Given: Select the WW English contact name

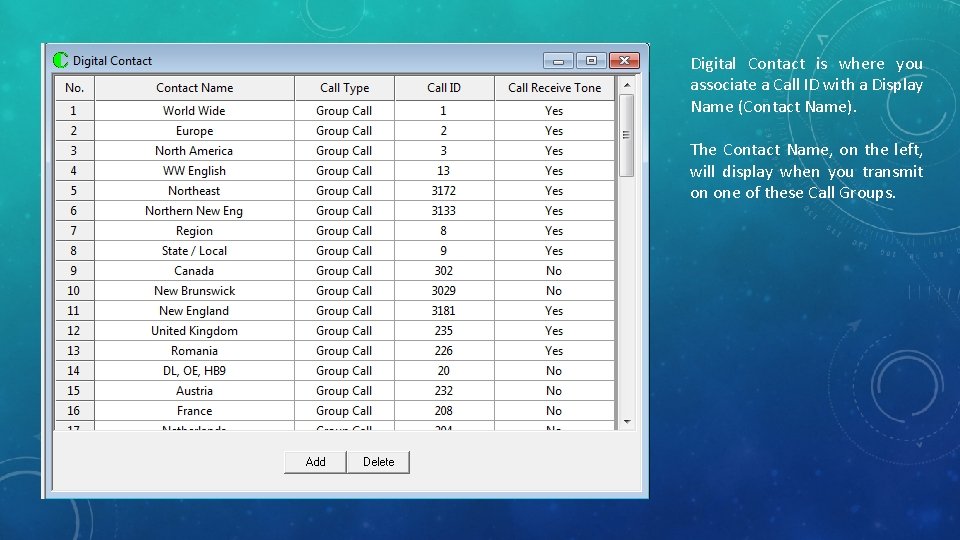Looking at the screenshot, I should 195,171.
